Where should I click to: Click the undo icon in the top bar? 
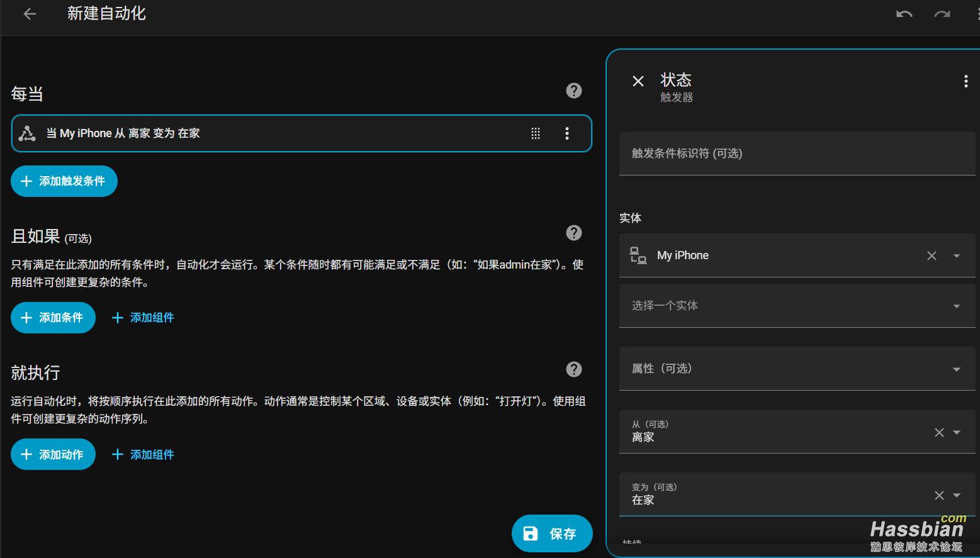point(904,14)
